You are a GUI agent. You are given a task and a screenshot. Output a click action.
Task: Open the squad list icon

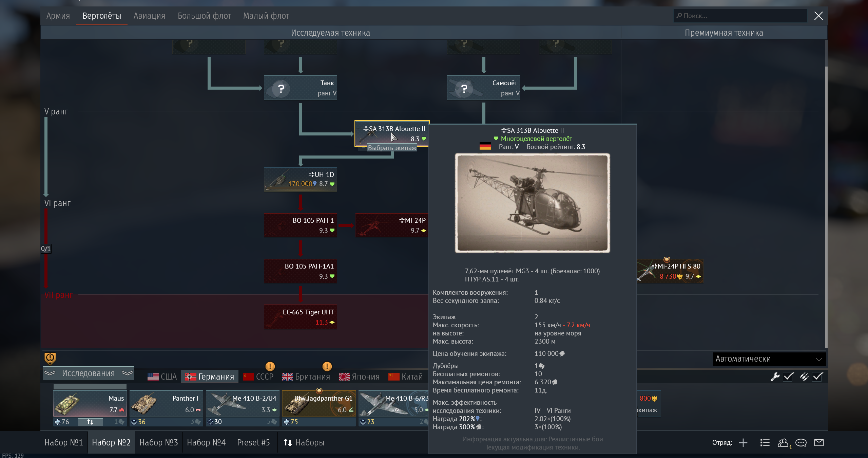(765, 442)
